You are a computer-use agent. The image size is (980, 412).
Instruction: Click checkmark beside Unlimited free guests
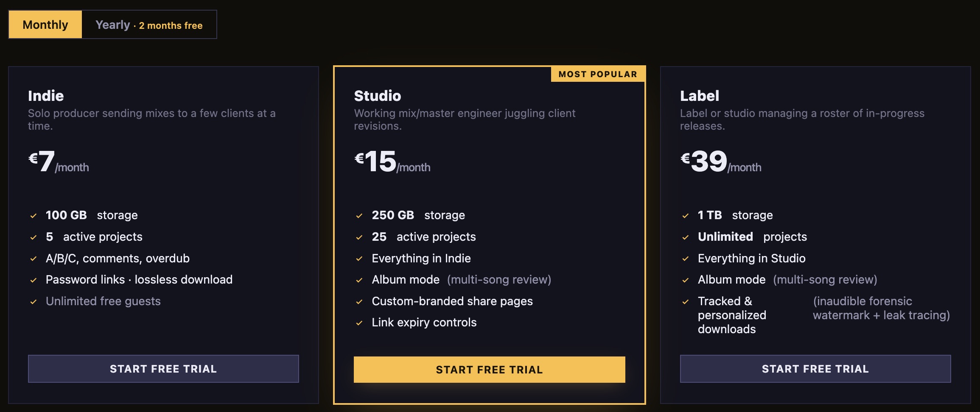33,302
